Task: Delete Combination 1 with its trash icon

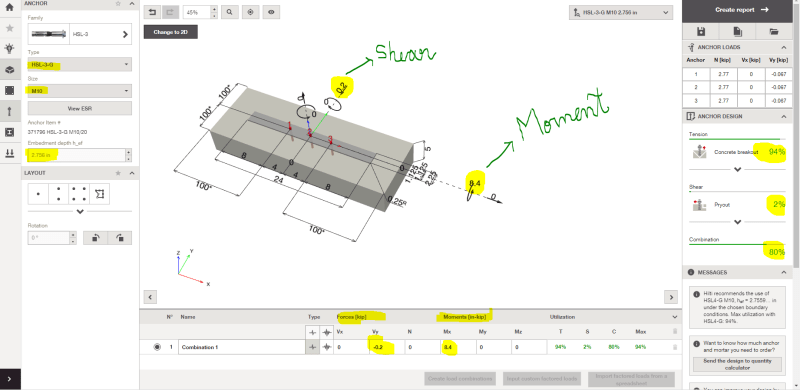Action: click(x=675, y=347)
